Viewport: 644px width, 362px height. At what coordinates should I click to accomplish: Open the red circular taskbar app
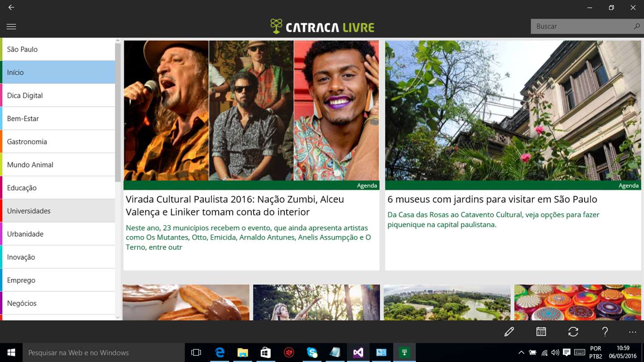(x=289, y=353)
